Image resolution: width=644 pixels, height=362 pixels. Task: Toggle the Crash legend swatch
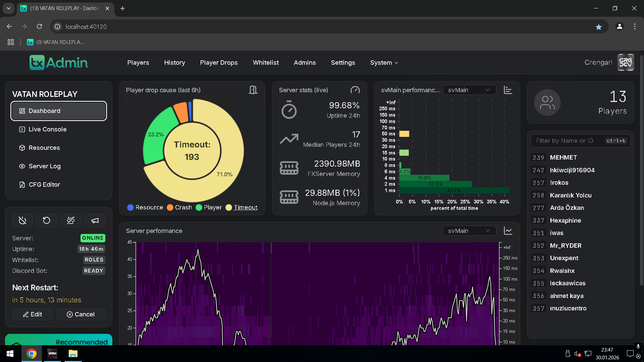(x=170, y=207)
